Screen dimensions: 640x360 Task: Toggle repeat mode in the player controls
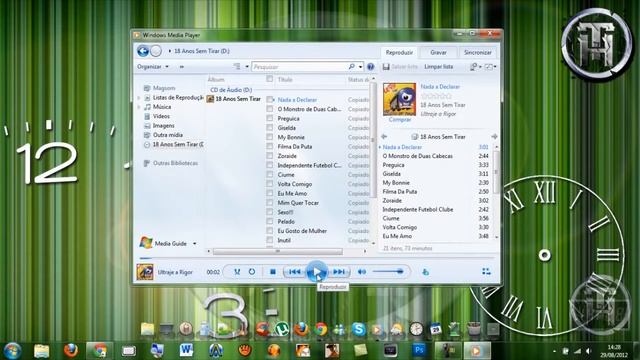(252, 272)
